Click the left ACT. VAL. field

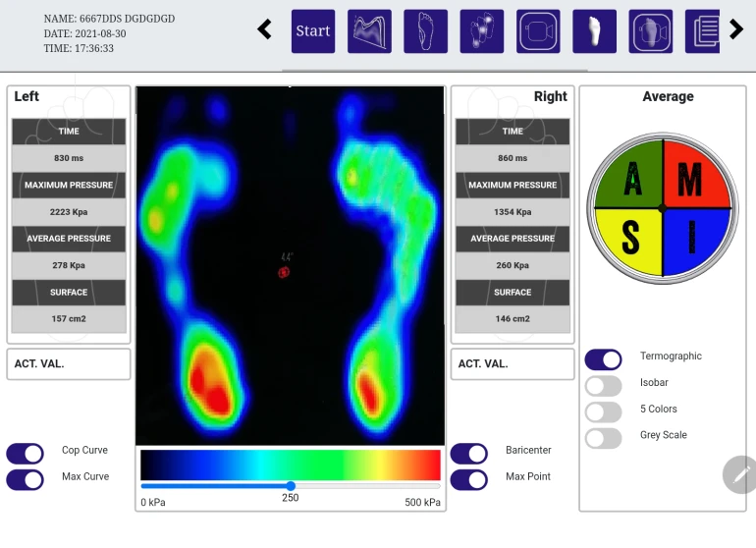coord(69,364)
